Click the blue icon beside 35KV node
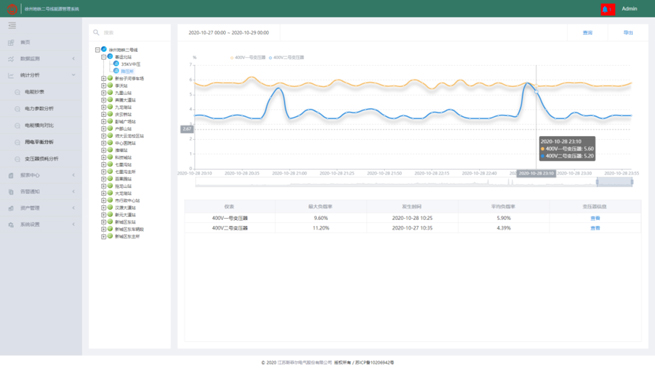This screenshot has height=369, width=655. 116,64
